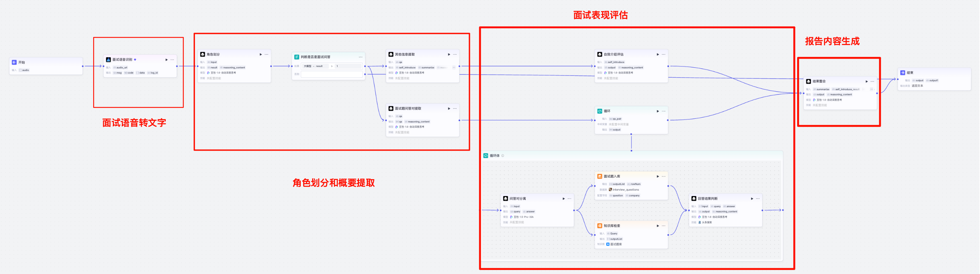Image resolution: width=980 pixels, height=274 pixels.
Task: Click the 知识库检索 knowledge node icon
Action: [x=600, y=226]
